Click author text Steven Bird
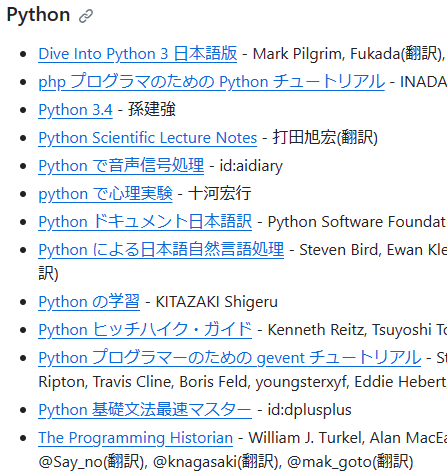Viewport: 447px width, 475px height. coord(340,250)
